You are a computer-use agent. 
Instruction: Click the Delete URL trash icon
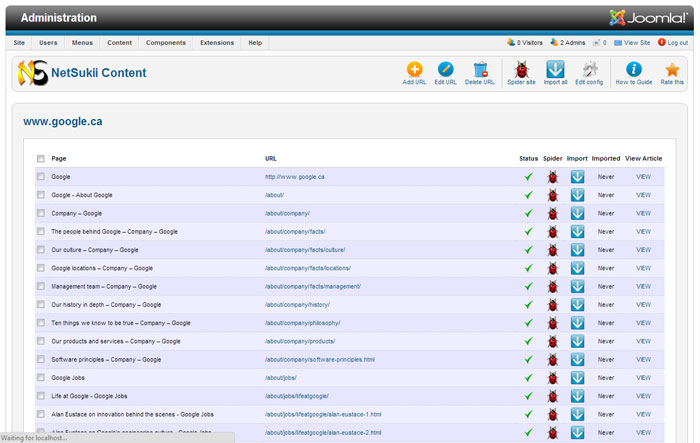click(x=480, y=70)
